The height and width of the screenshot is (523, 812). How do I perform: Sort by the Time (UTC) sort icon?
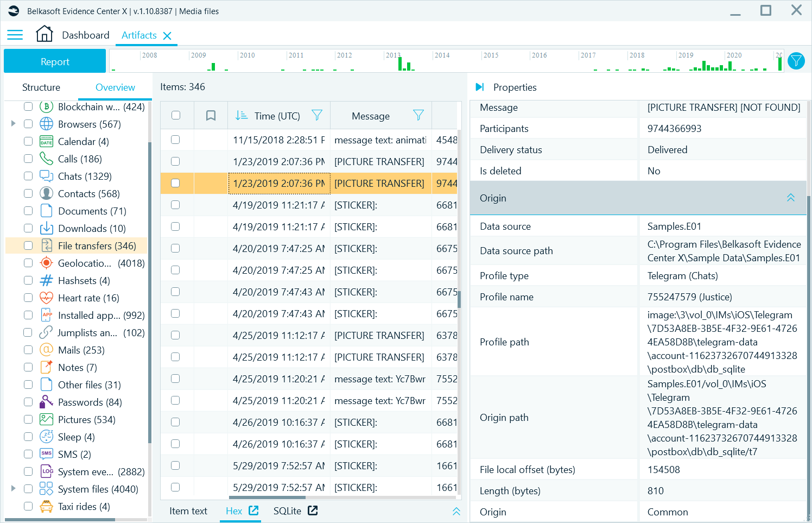click(x=241, y=116)
